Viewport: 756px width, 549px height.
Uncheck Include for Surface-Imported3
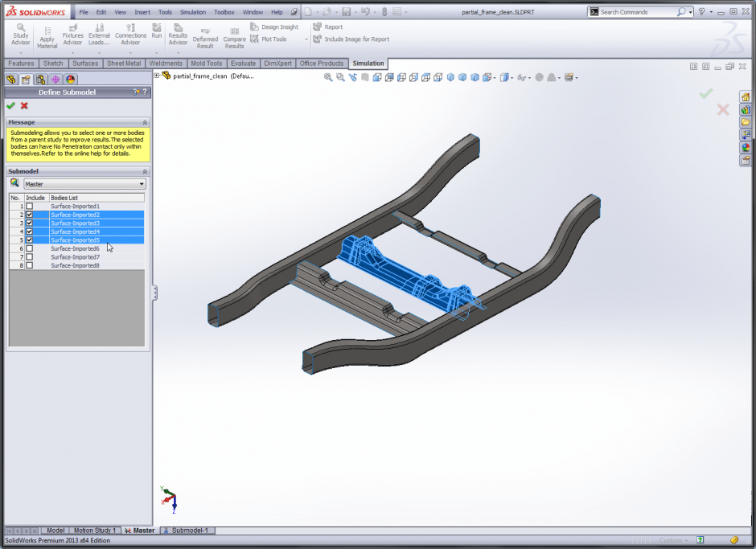[30, 223]
